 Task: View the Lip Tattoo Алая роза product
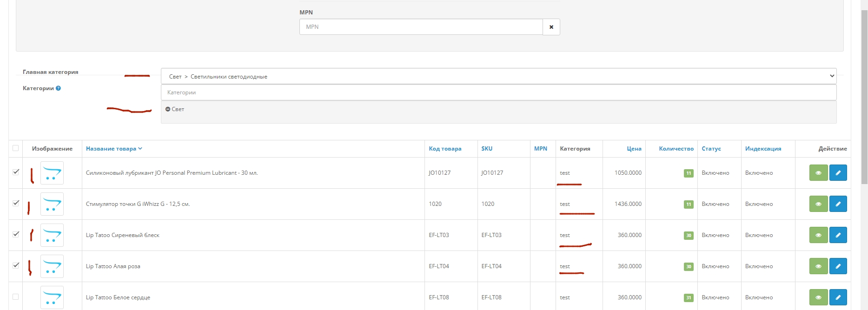coord(818,266)
